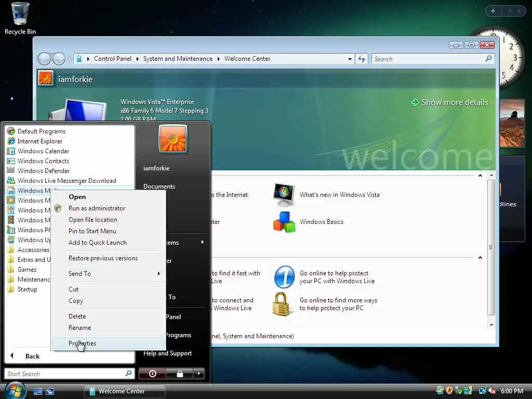Viewport: 532px width, 399px height.
Task: Click Show more details link
Action: tap(450, 102)
